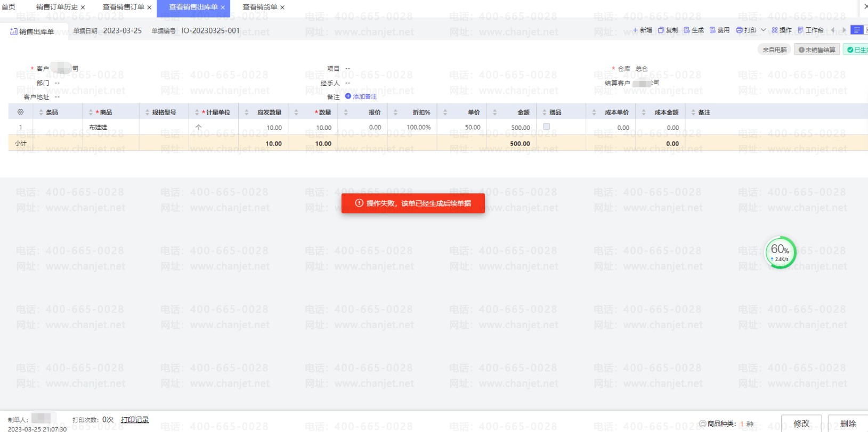Sort by 单价 column
The height and width of the screenshot is (432, 868).
[445, 112]
